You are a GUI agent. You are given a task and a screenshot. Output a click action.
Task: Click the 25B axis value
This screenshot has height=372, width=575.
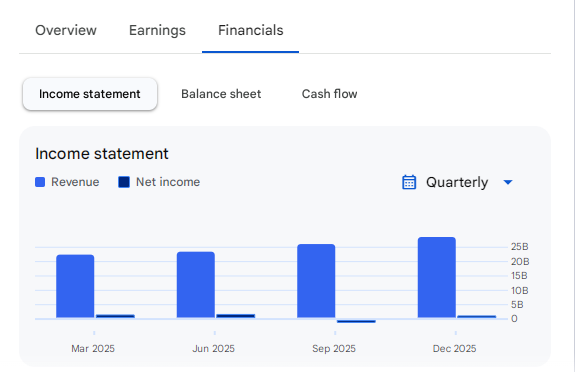coord(520,247)
